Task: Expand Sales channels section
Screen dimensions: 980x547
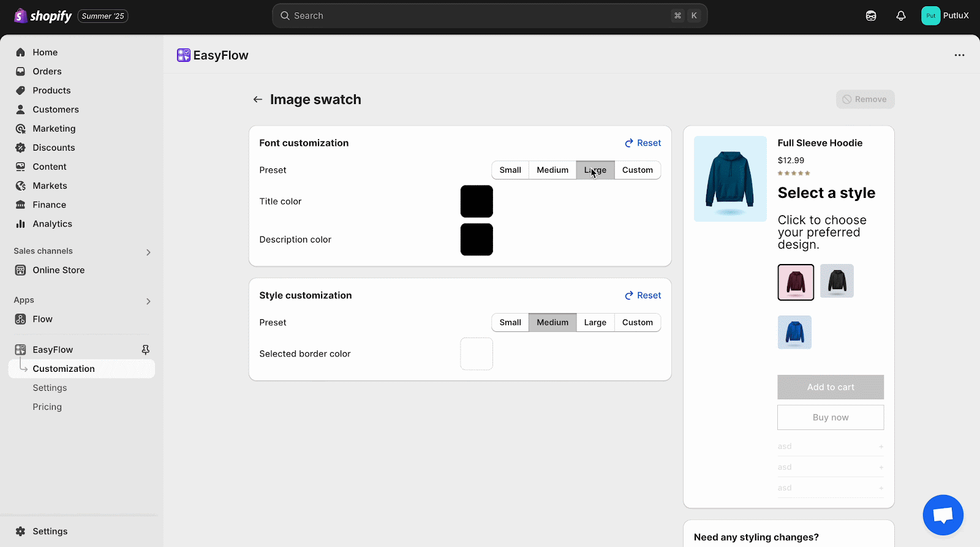Action: pyautogui.click(x=148, y=252)
